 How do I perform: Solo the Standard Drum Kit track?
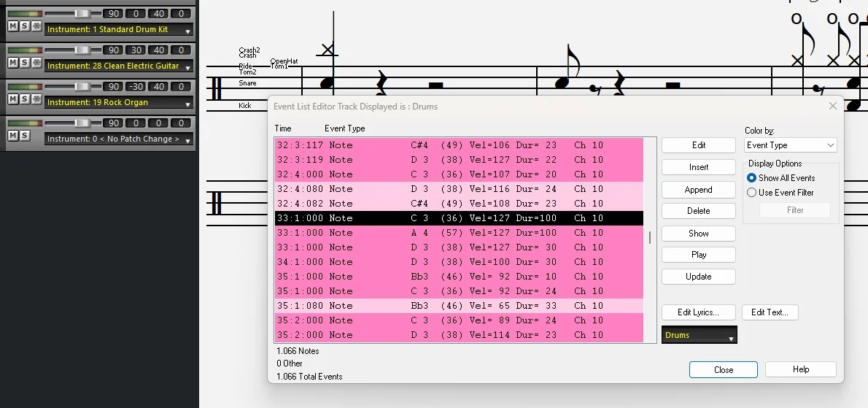(x=24, y=26)
